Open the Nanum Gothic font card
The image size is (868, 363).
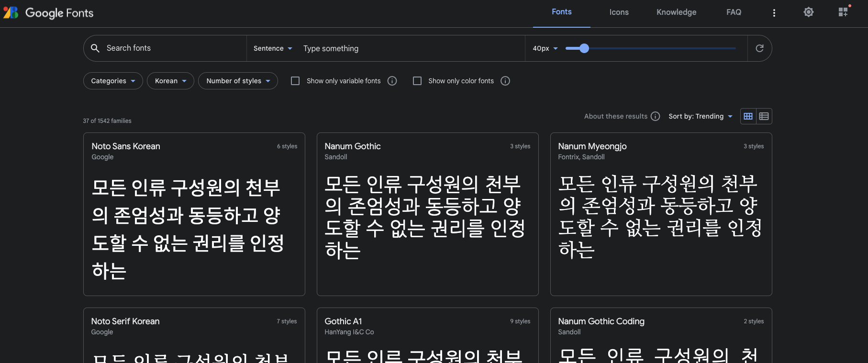click(428, 214)
